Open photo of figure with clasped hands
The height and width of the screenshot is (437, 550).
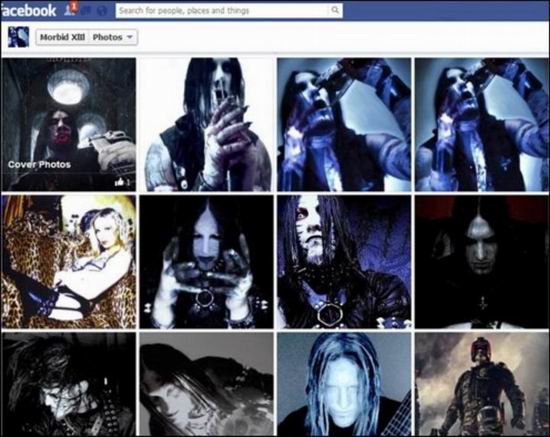pos(206,125)
